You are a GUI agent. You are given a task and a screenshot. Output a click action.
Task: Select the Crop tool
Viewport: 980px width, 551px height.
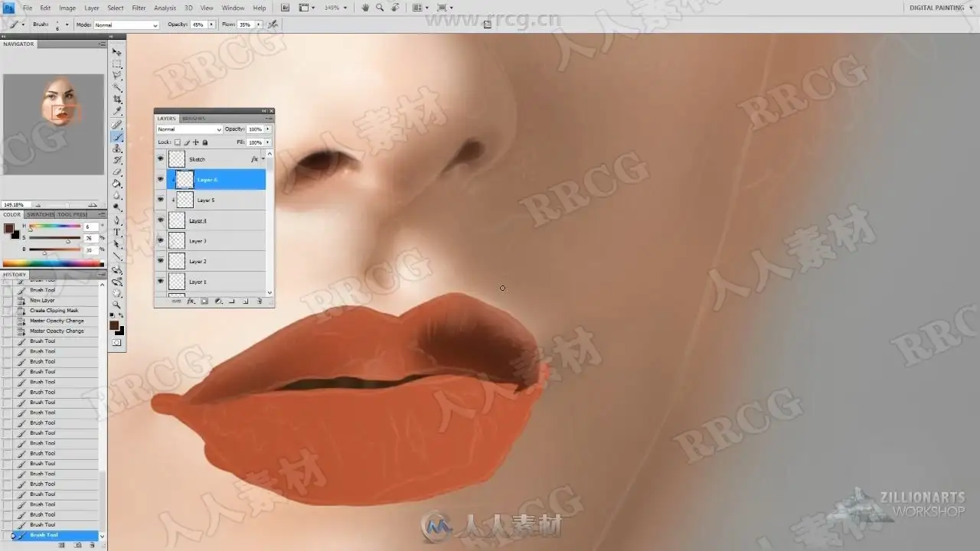pyautogui.click(x=117, y=99)
